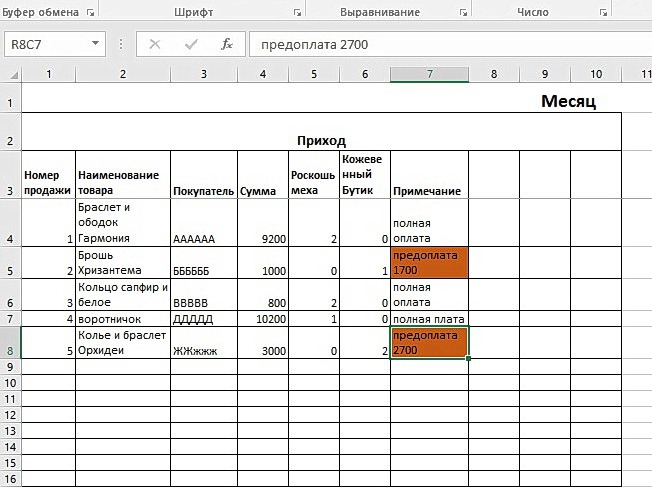The width and height of the screenshot is (652, 487).
Task: Click cell 'Брошь Хризантема'
Action: (x=123, y=262)
